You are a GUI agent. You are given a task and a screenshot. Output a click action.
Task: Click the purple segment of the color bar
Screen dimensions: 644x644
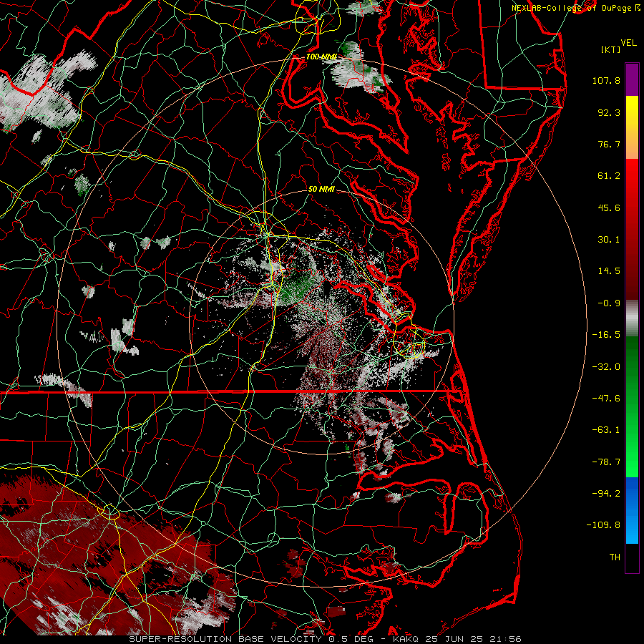[x=632, y=79]
